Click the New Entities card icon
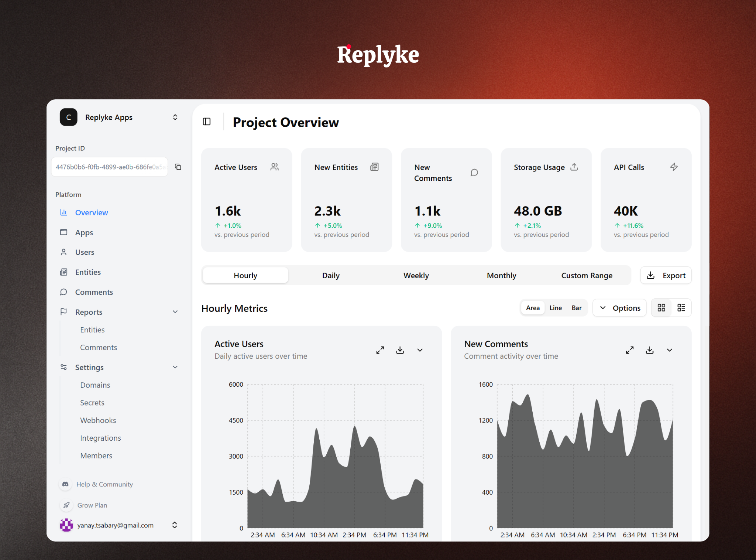 (374, 167)
